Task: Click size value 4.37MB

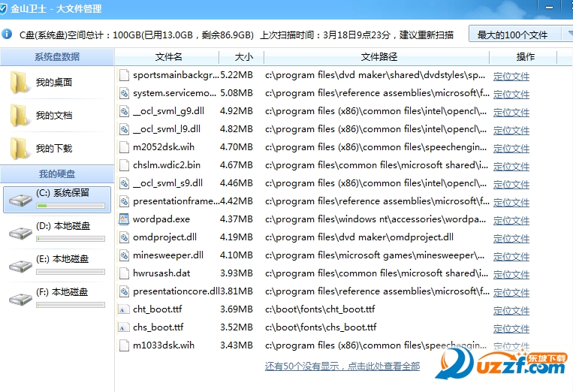Action: [237, 219]
